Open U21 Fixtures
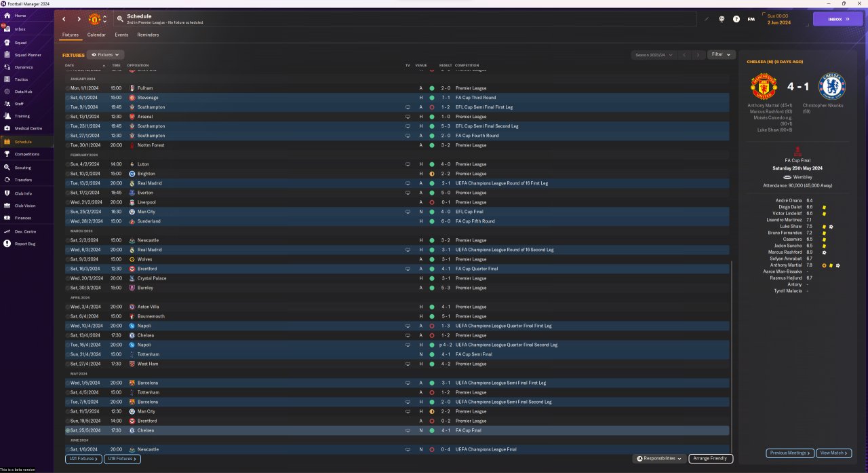Viewport: 868px width, 473px height. pos(83,459)
